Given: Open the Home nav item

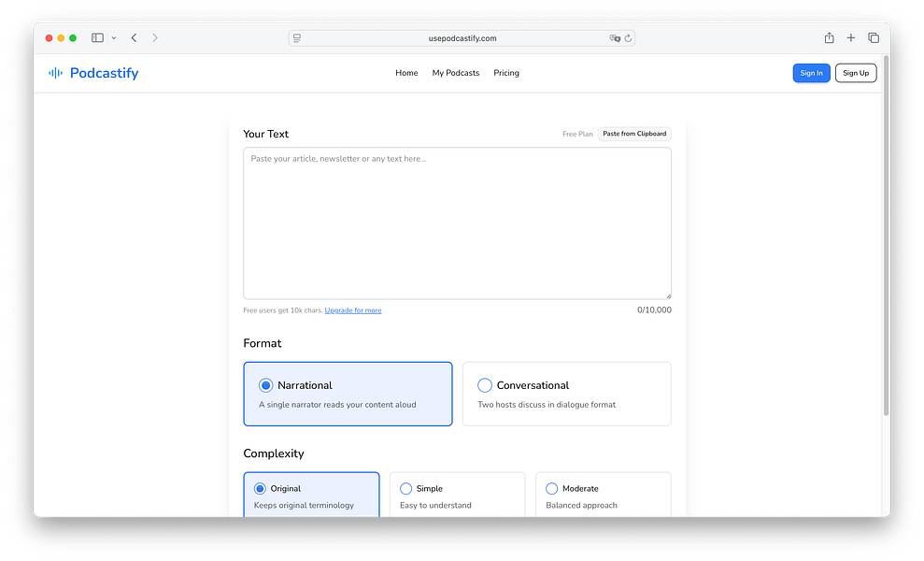Looking at the screenshot, I should coord(406,73).
